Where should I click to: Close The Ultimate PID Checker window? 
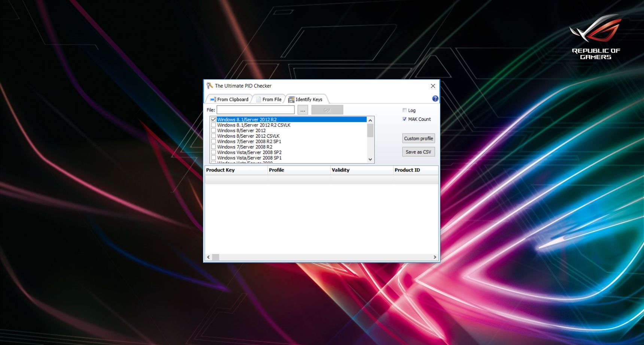point(433,86)
